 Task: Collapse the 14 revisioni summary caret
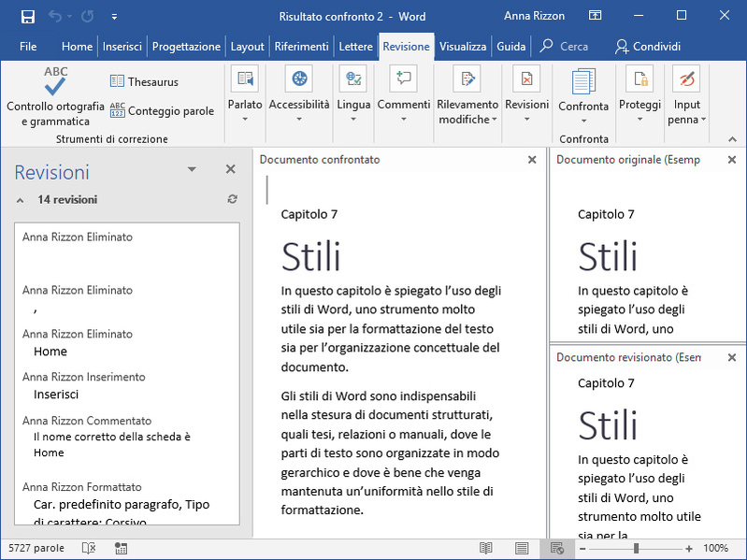click(x=20, y=200)
